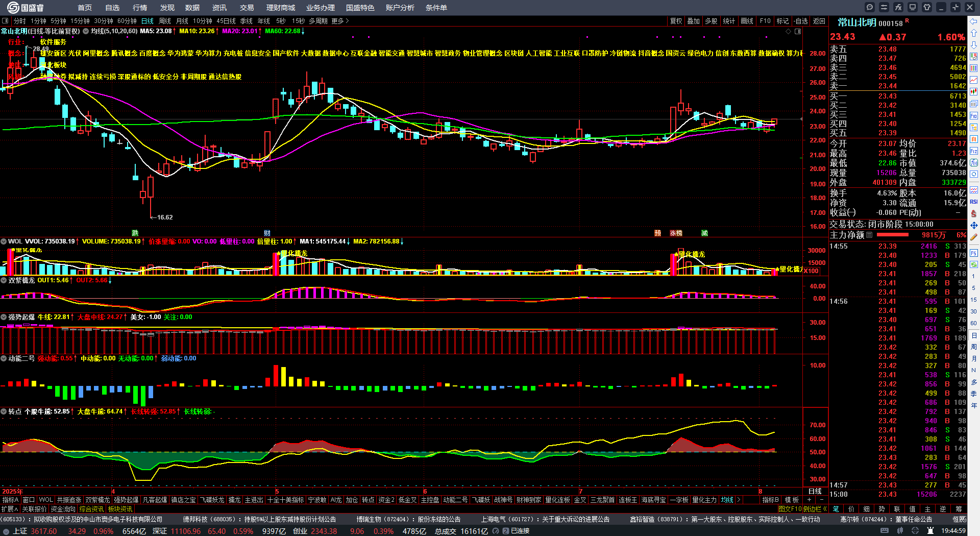980x536 pixels.
Task: Toggle 统计 statistics mode
Action: pos(729,21)
